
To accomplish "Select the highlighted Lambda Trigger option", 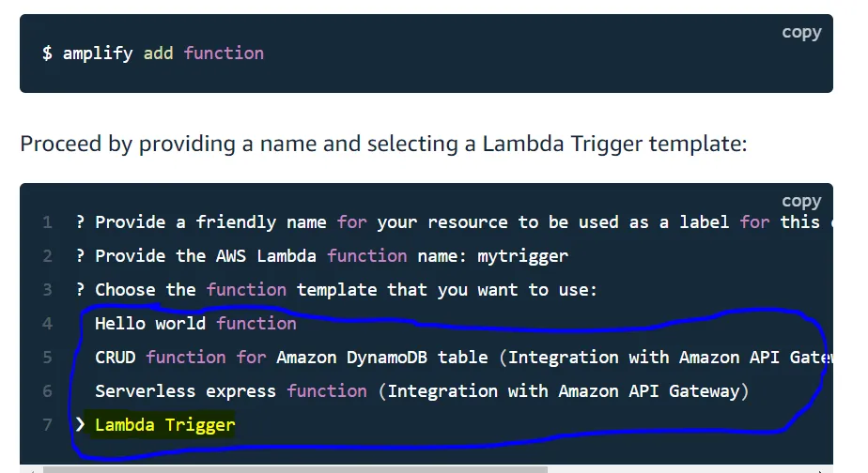I will pyautogui.click(x=164, y=425).
